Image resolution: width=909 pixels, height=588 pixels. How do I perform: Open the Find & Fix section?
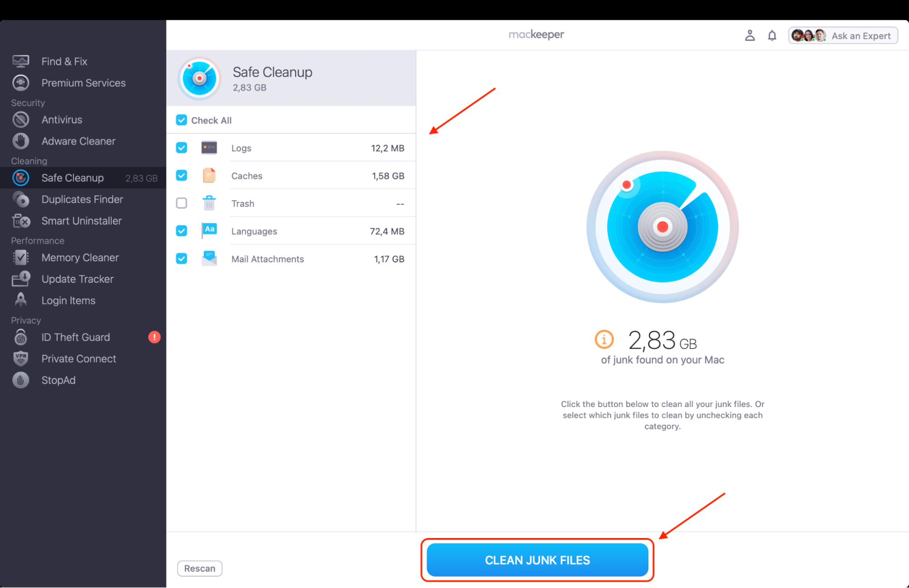click(64, 61)
